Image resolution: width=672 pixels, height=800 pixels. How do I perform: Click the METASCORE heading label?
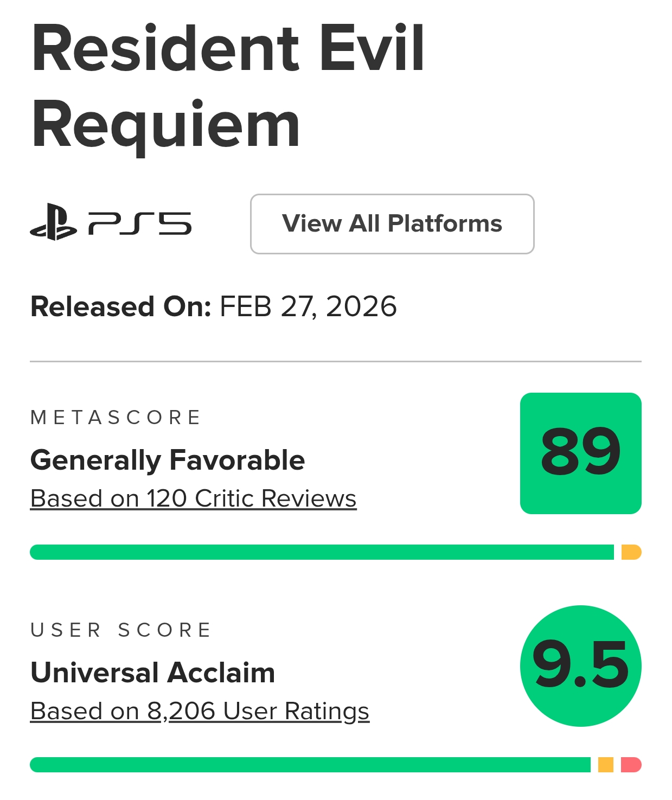116,418
